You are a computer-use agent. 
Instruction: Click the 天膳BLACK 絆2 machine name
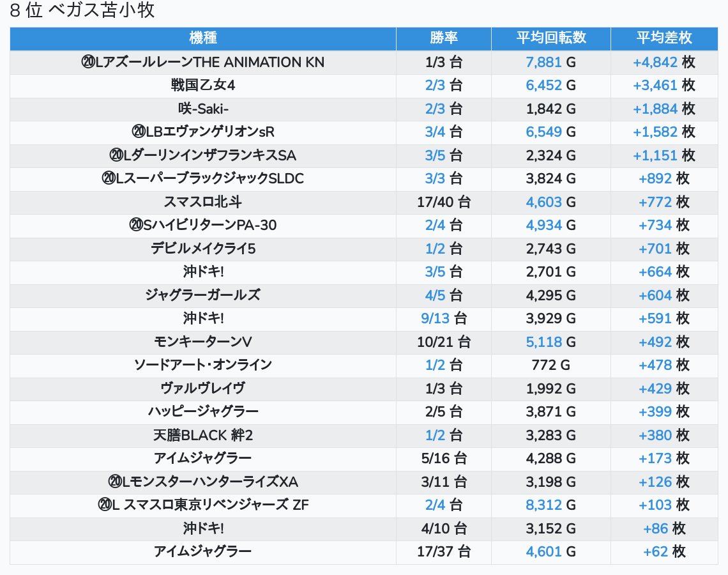203,436
